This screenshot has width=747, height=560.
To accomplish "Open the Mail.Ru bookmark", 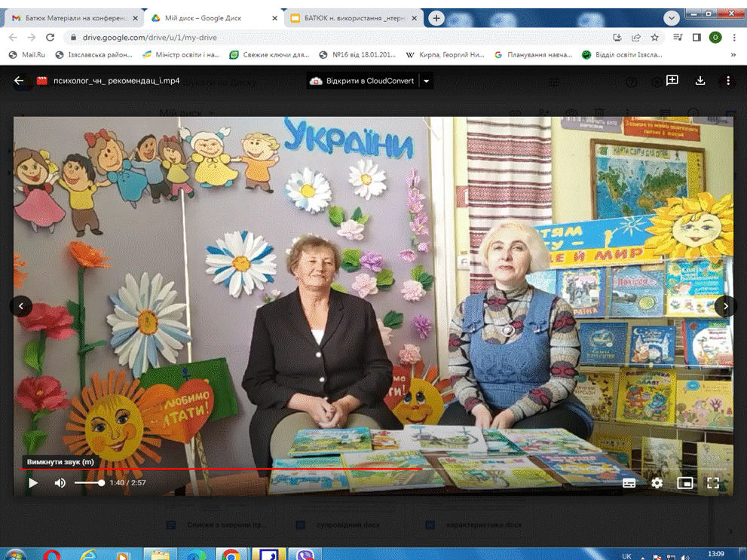I will (26, 55).
